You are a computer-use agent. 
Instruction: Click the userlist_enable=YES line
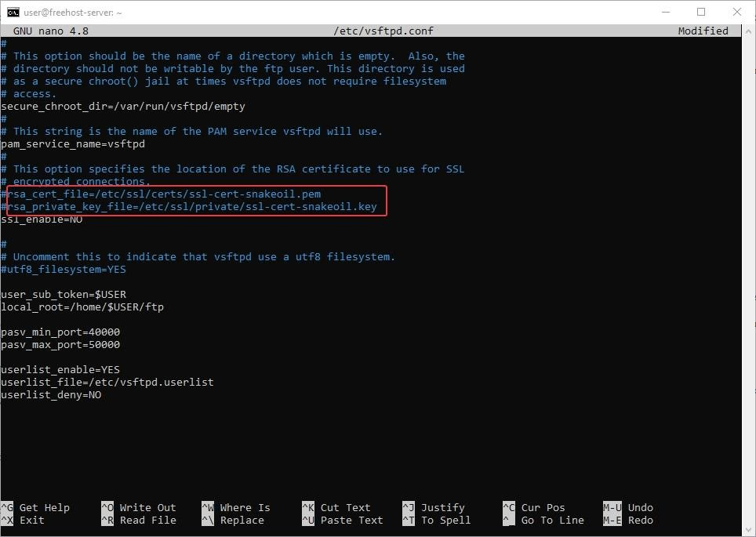(x=60, y=369)
